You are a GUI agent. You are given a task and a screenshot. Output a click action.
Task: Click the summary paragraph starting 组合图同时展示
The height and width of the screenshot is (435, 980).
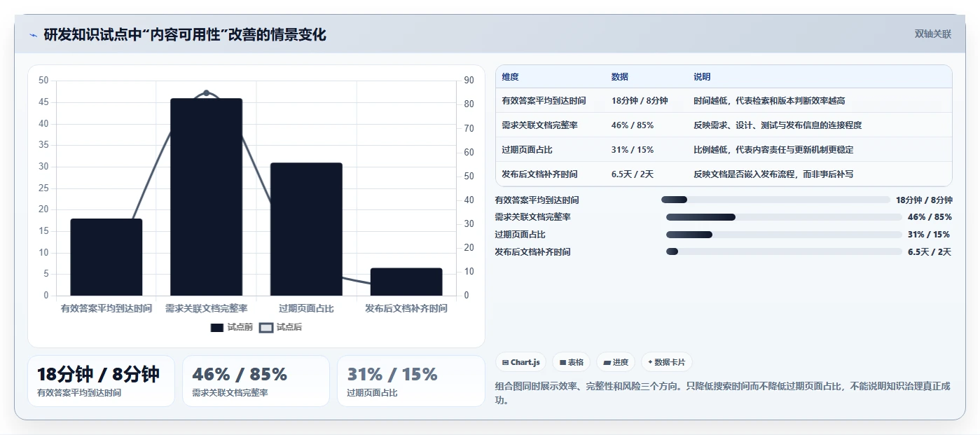pos(722,393)
